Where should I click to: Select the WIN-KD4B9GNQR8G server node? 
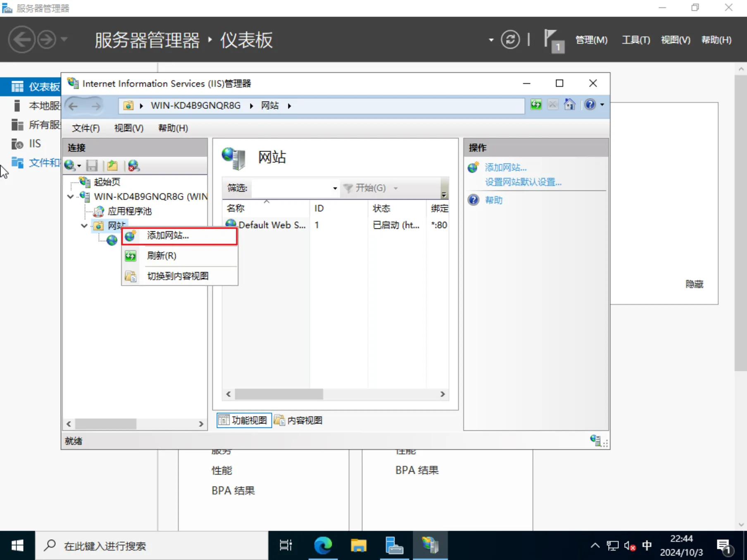(150, 197)
